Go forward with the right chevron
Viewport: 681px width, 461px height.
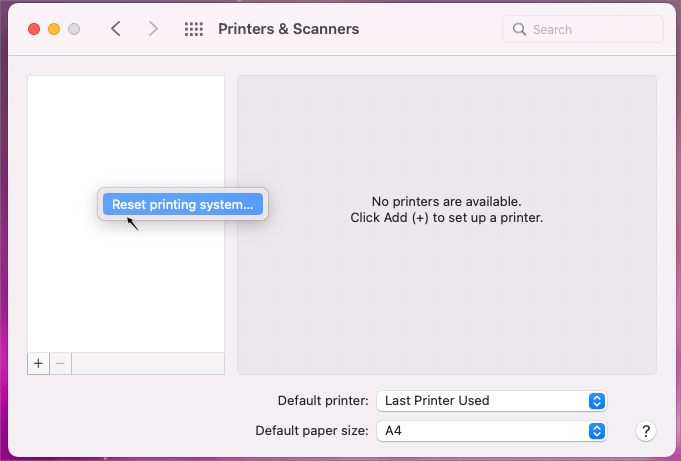(x=153, y=29)
